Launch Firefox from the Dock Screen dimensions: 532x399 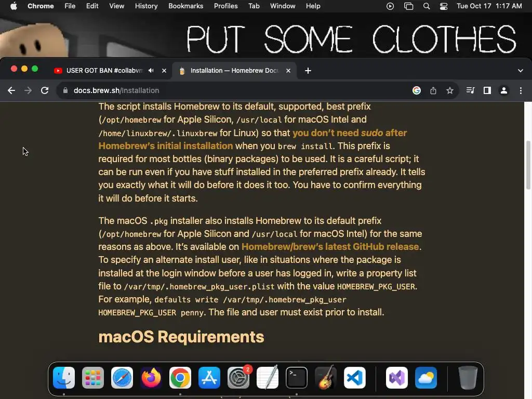[151, 378]
